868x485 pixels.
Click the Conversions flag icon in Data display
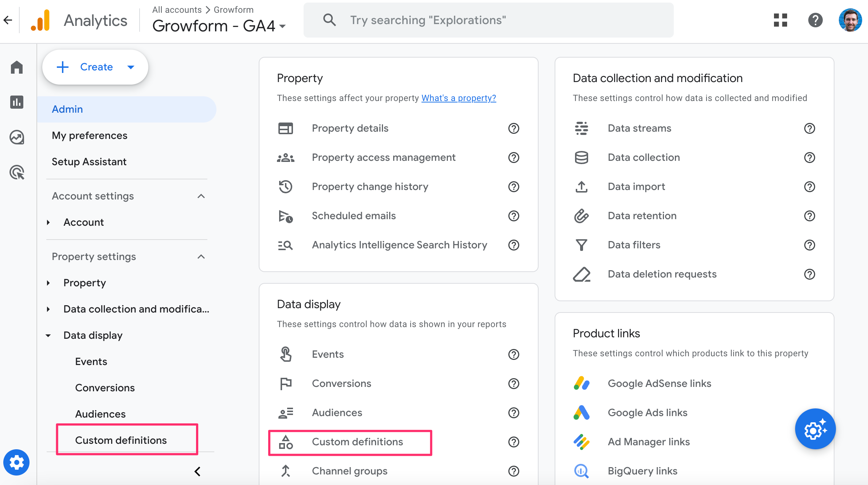[286, 384]
